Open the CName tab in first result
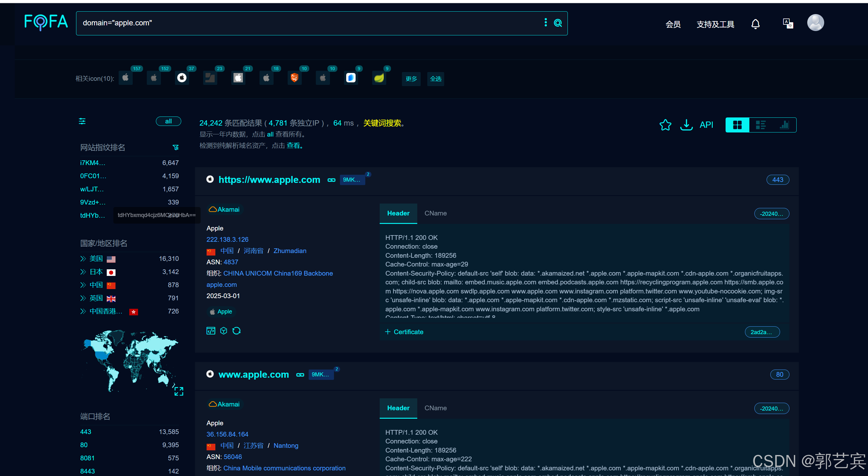This screenshot has width=868, height=476. click(435, 213)
